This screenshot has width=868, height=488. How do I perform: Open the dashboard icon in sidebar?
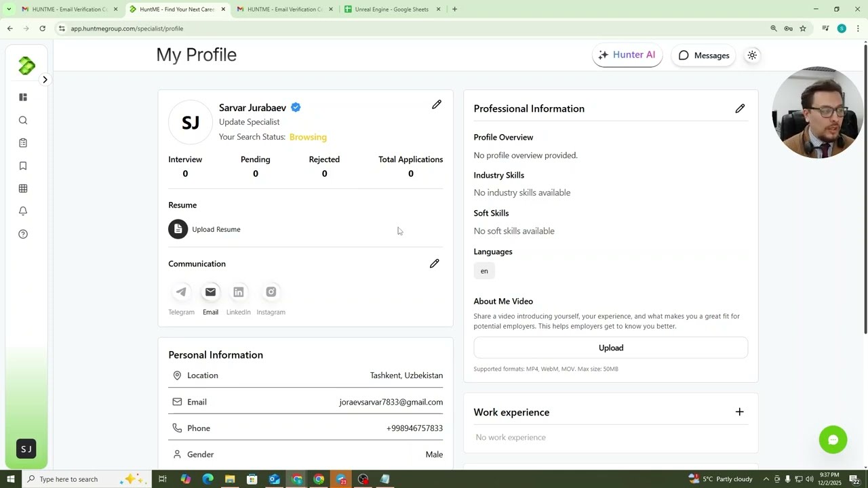(x=23, y=97)
